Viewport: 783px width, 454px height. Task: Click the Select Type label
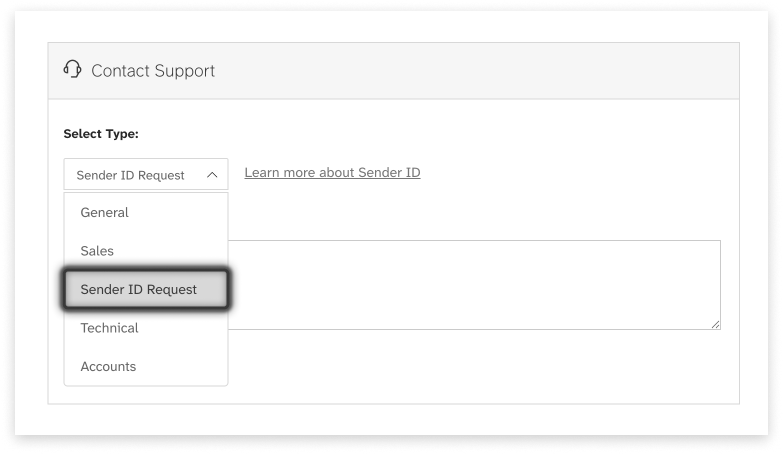click(x=101, y=133)
